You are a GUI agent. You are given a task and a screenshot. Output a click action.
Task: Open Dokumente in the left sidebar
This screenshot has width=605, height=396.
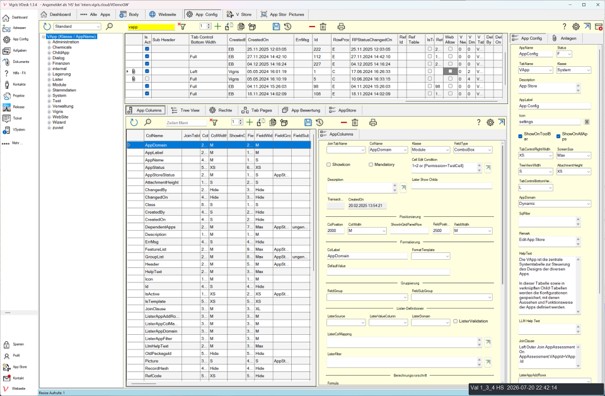[15, 62]
